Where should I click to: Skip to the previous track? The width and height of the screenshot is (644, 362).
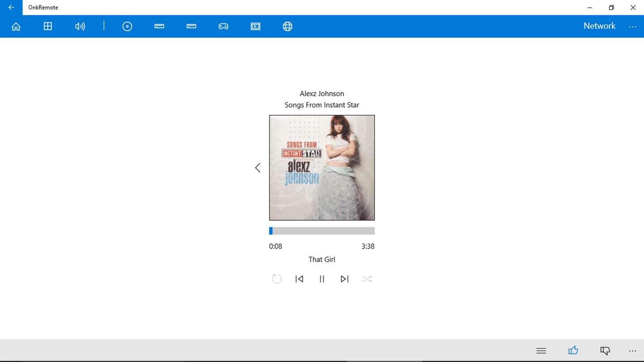pyautogui.click(x=299, y=279)
